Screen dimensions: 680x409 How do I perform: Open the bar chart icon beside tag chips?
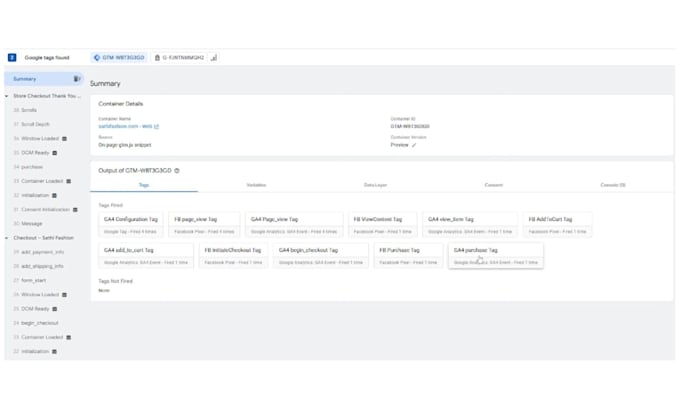pyautogui.click(x=214, y=57)
